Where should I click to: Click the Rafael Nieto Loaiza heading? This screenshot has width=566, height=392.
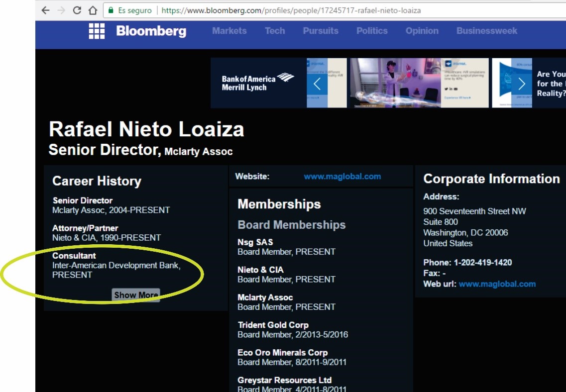[146, 129]
